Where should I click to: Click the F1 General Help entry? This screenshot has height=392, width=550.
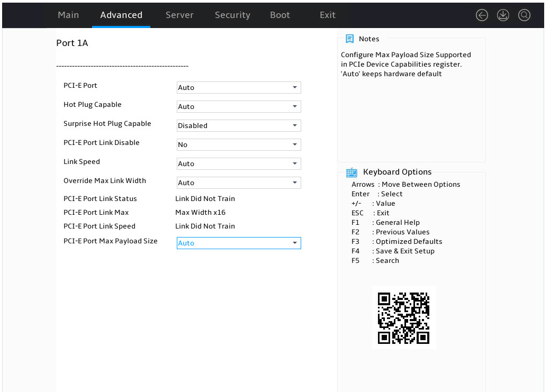click(385, 223)
